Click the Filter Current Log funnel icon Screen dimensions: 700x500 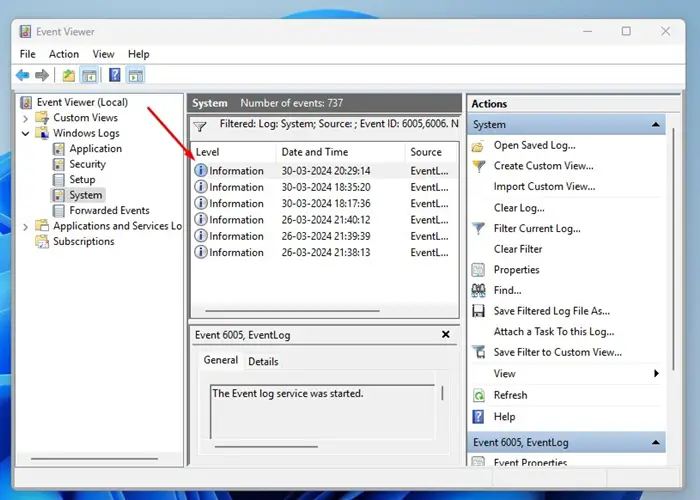tap(479, 229)
